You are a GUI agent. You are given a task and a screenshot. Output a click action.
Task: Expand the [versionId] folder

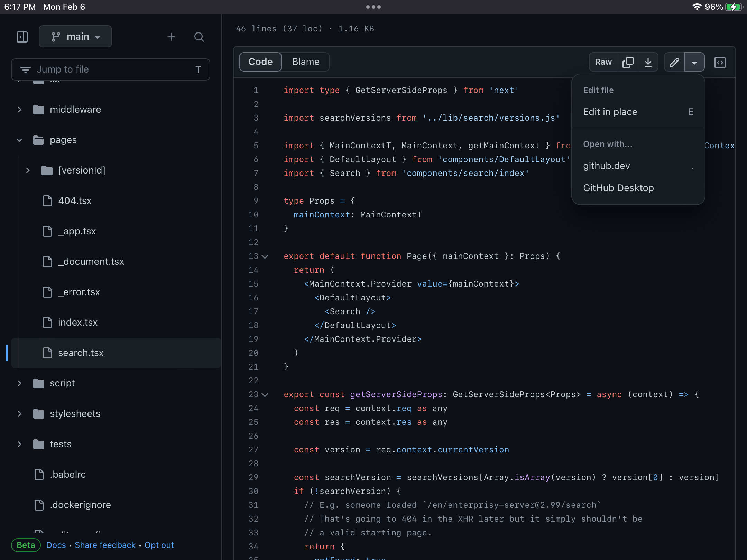(x=28, y=170)
